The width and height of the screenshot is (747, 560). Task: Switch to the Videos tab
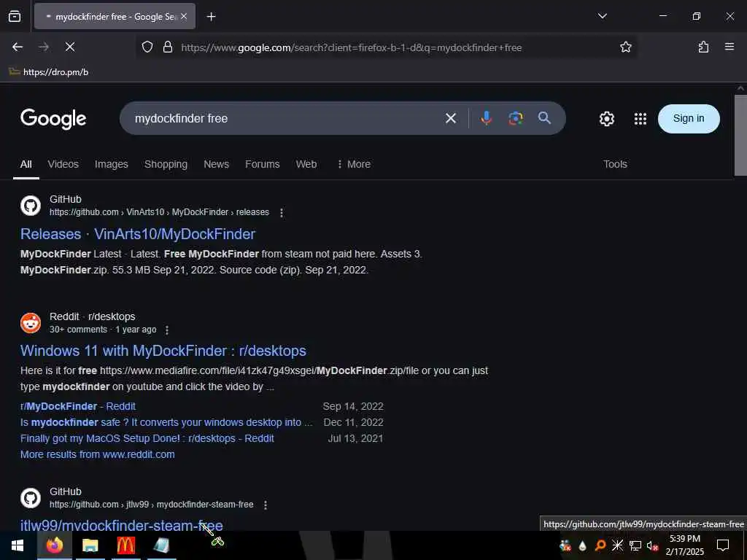(x=63, y=164)
